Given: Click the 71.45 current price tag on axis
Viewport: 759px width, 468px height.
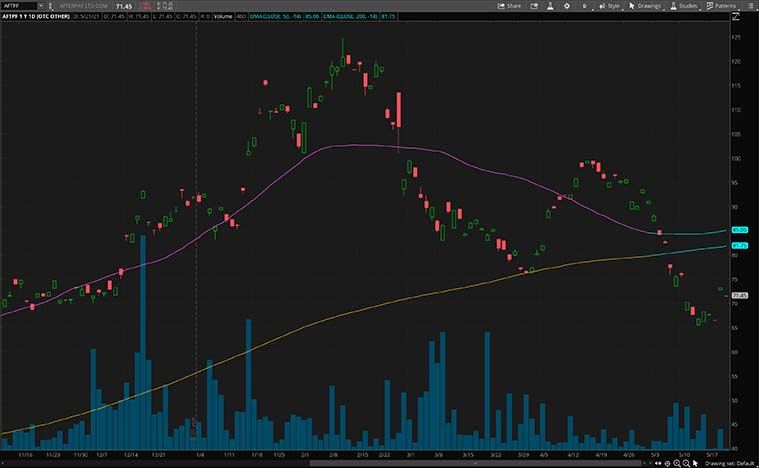Looking at the screenshot, I should point(741,296).
